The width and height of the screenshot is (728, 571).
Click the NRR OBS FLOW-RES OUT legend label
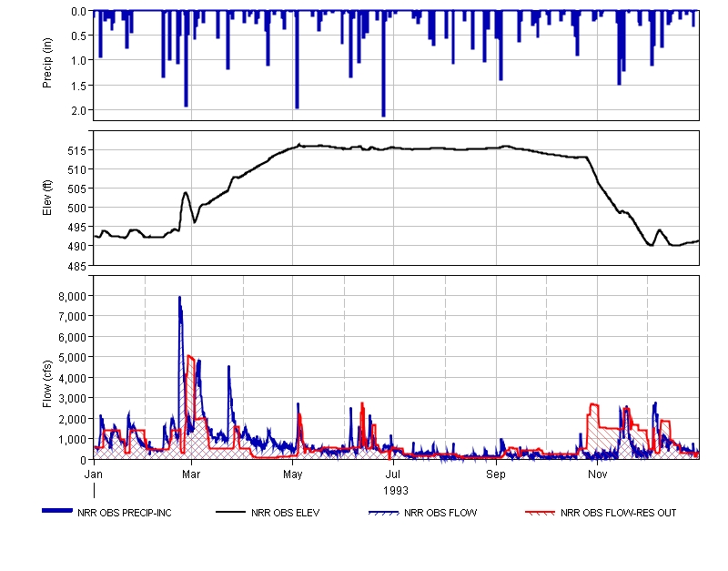point(618,513)
